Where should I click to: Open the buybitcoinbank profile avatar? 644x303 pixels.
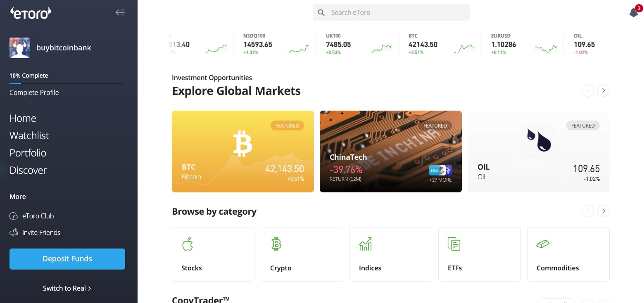pos(20,48)
